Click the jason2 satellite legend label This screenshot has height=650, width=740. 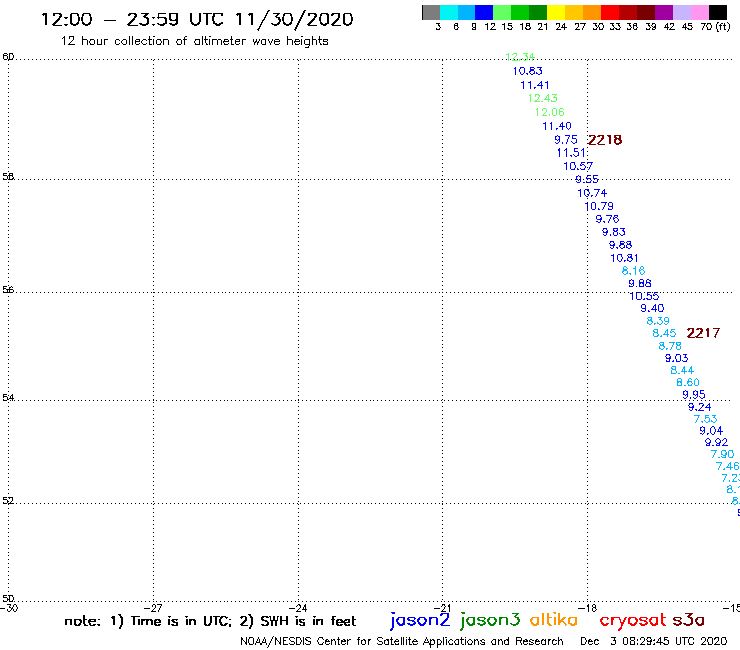(x=420, y=620)
